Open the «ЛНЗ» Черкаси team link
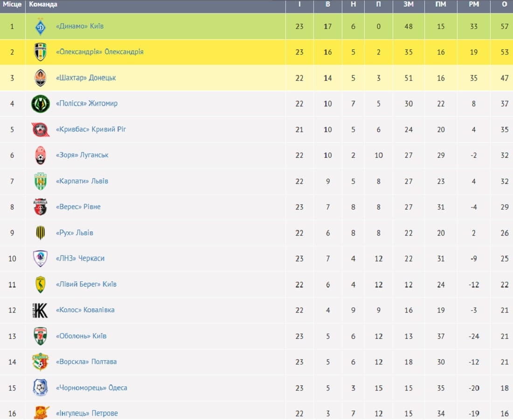 tap(80, 258)
